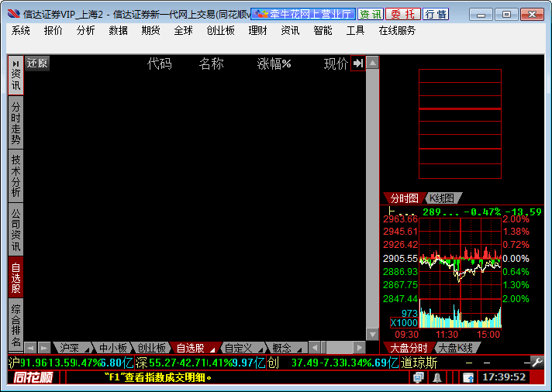Click the horizontal scrollbar left arrow
552x392 pixels.
(x=314, y=348)
